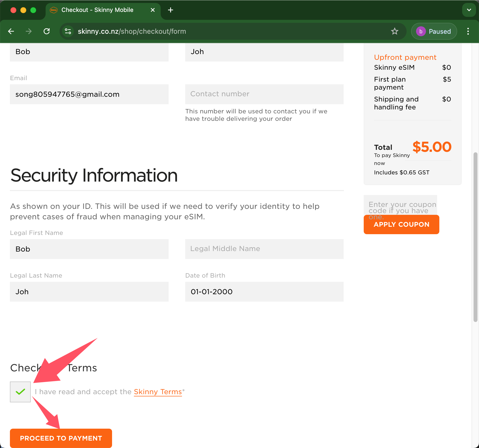Open the Skinny Terms link
This screenshot has height=448, width=479.
pos(158,392)
